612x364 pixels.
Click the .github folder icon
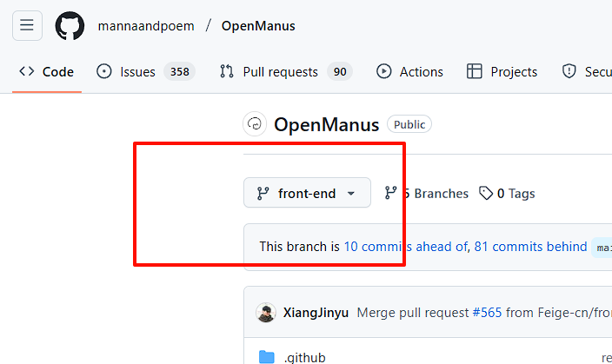click(267, 357)
